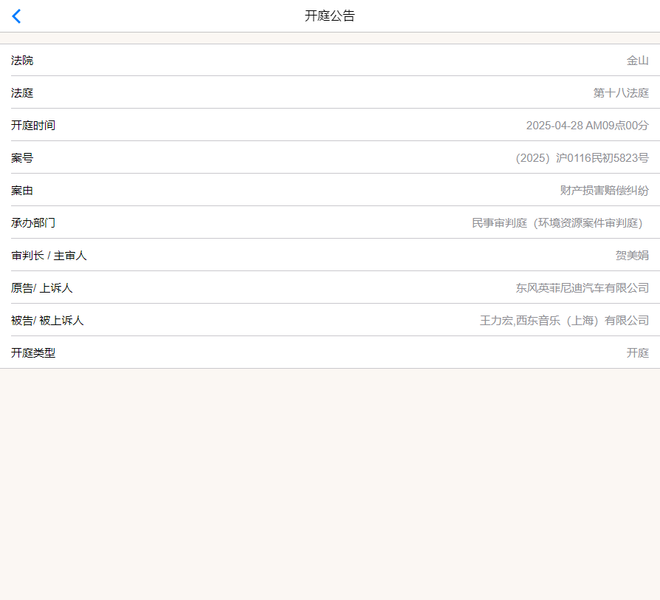Select the 承办部门 label
This screenshot has width=660, height=600.
(33, 223)
